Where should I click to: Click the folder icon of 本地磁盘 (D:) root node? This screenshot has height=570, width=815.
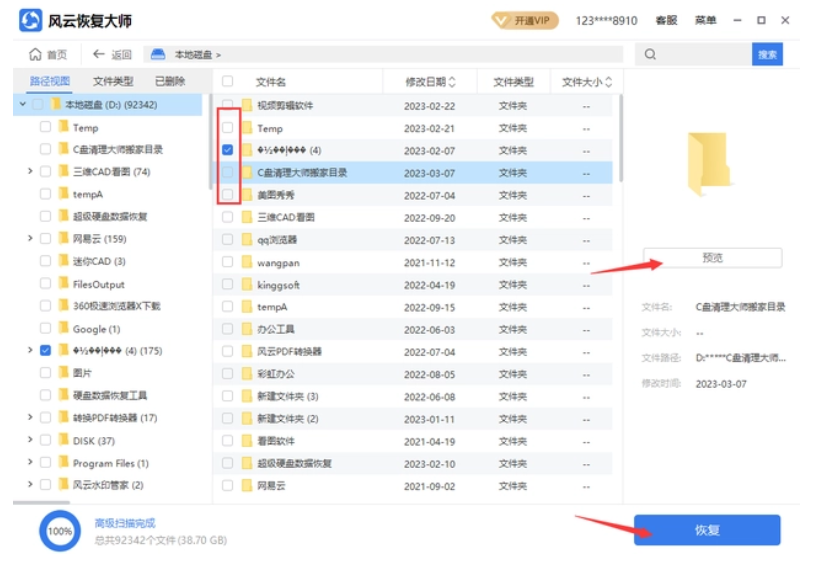coord(56,104)
